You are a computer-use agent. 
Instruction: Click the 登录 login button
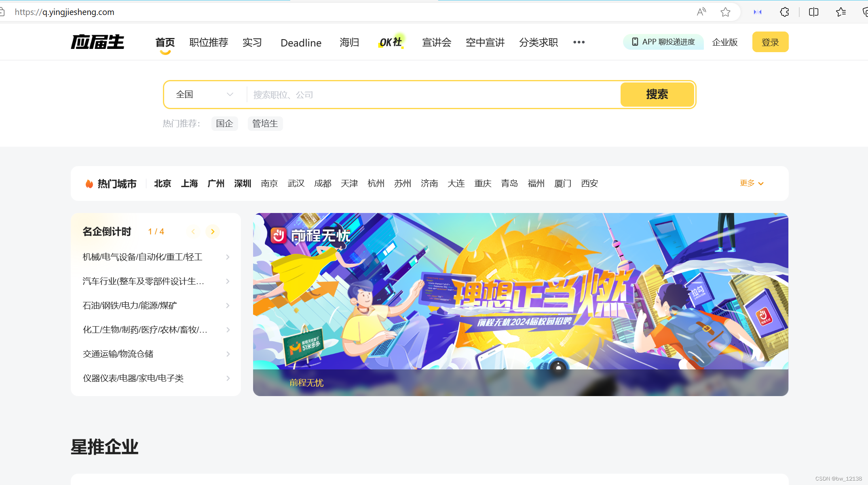coord(770,42)
